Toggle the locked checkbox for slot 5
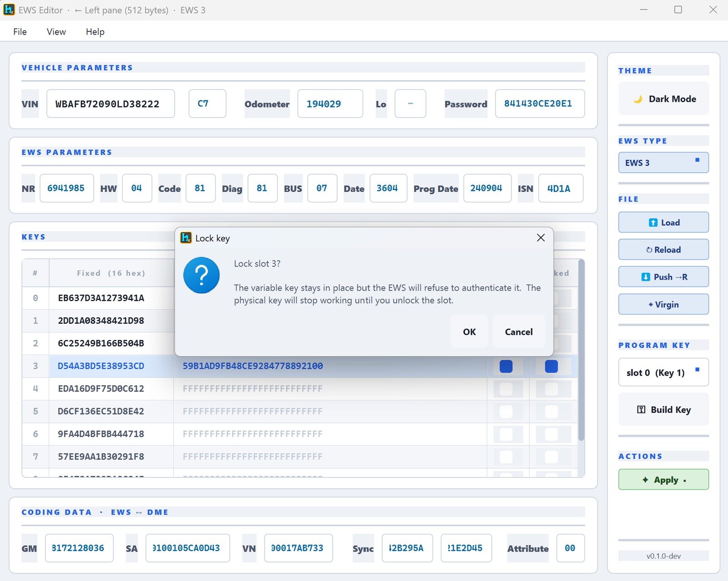Image resolution: width=728 pixels, height=581 pixels. click(551, 411)
